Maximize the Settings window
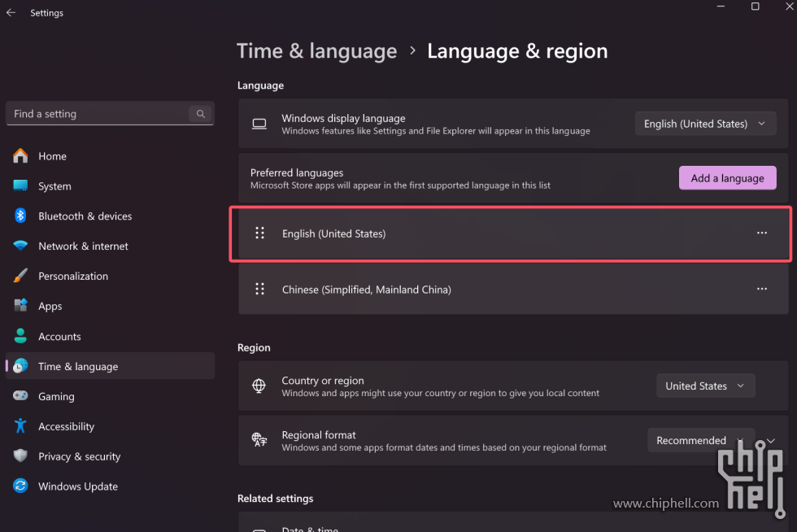The height and width of the screenshot is (532, 797). pyautogui.click(x=756, y=7)
